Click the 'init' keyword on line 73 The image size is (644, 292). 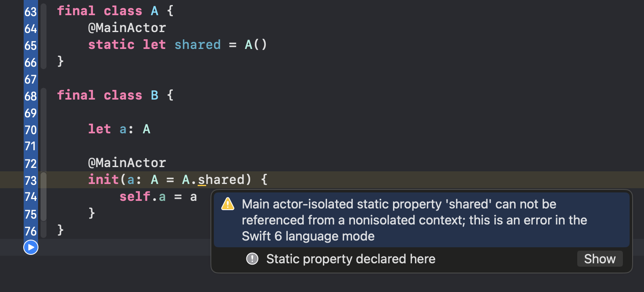click(104, 180)
